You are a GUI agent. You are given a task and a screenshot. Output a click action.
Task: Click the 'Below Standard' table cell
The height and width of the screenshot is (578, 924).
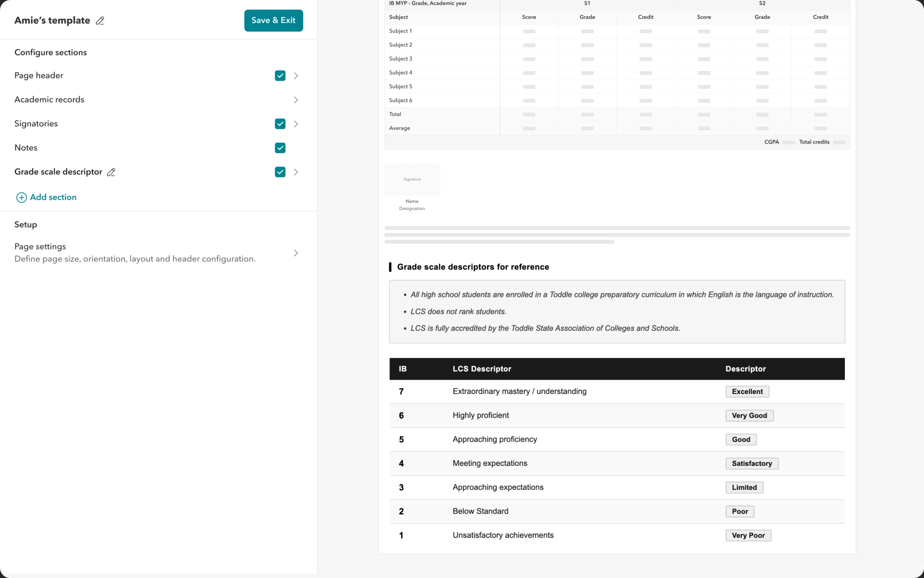point(480,511)
